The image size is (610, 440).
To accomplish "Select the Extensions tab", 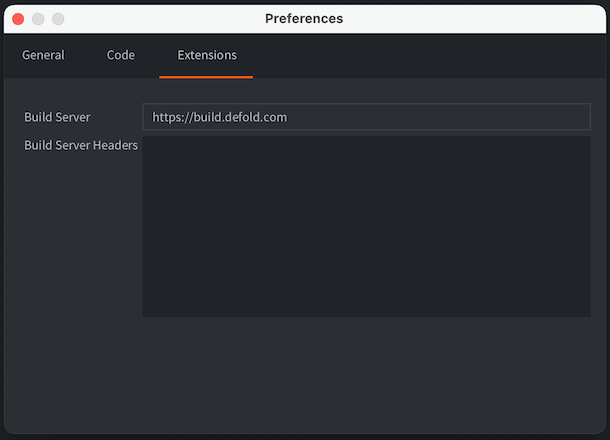I will click(207, 55).
